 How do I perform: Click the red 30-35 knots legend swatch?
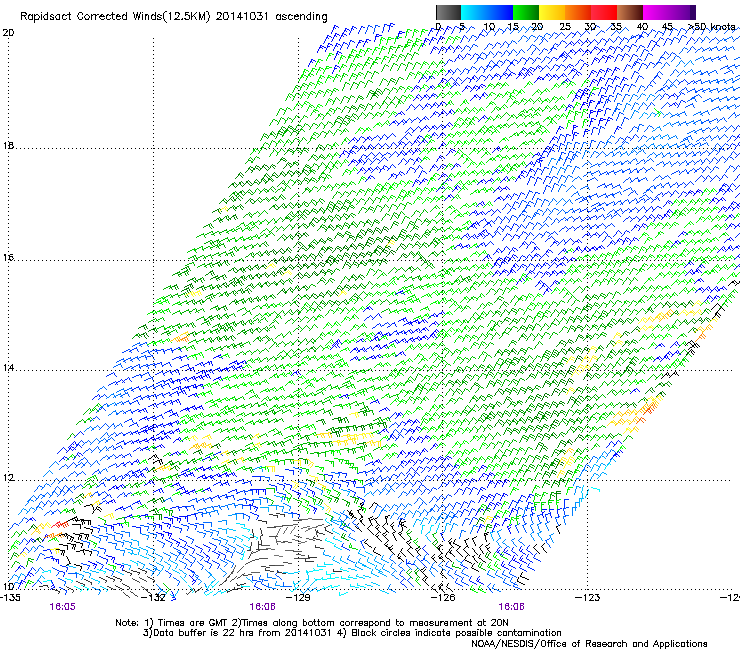click(x=604, y=12)
